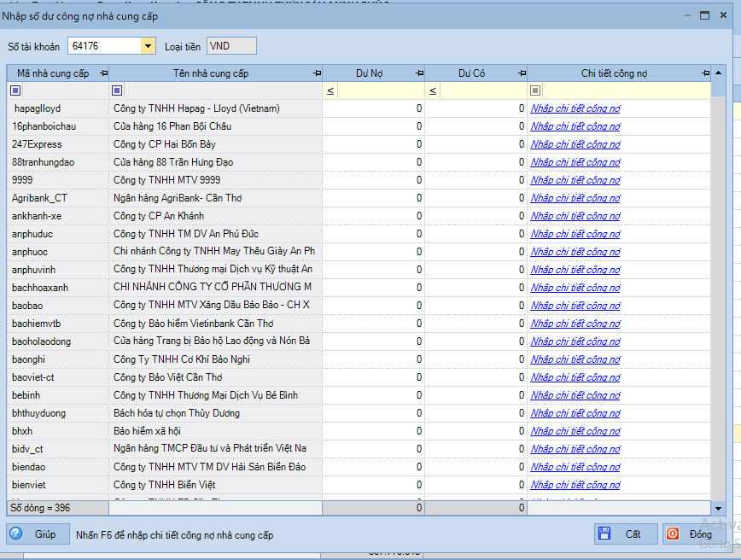Image resolution: width=741 pixels, height=560 pixels.
Task: Save with the Cất button
Action: [625, 534]
